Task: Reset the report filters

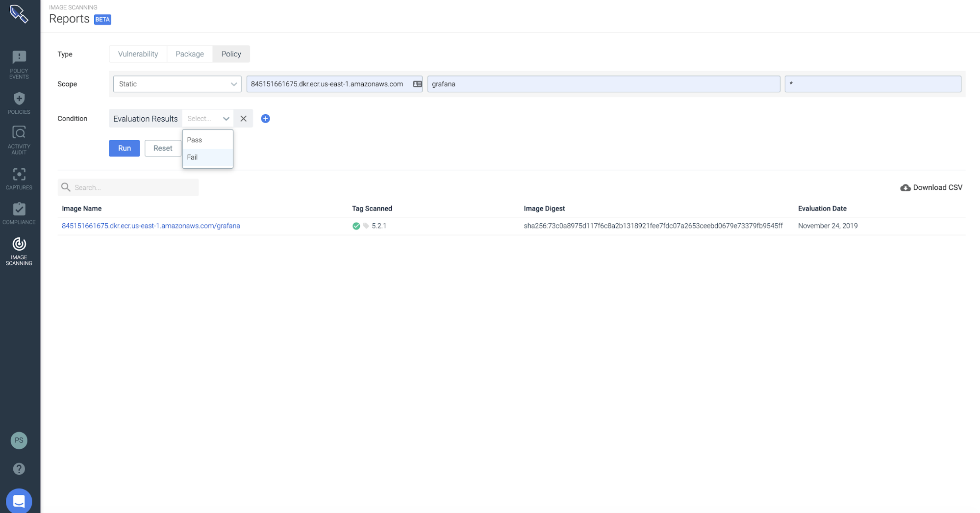Action: coord(163,148)
